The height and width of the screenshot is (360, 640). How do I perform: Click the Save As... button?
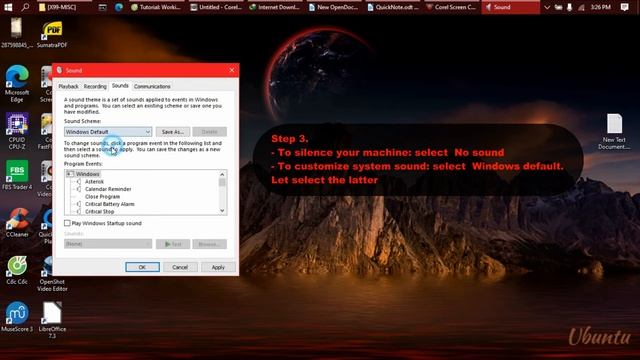(173, 132)
